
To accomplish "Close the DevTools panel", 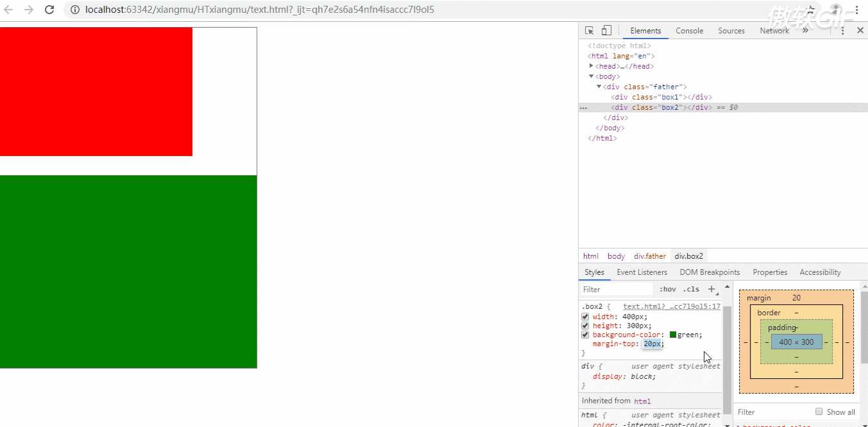I will point(860,31).
